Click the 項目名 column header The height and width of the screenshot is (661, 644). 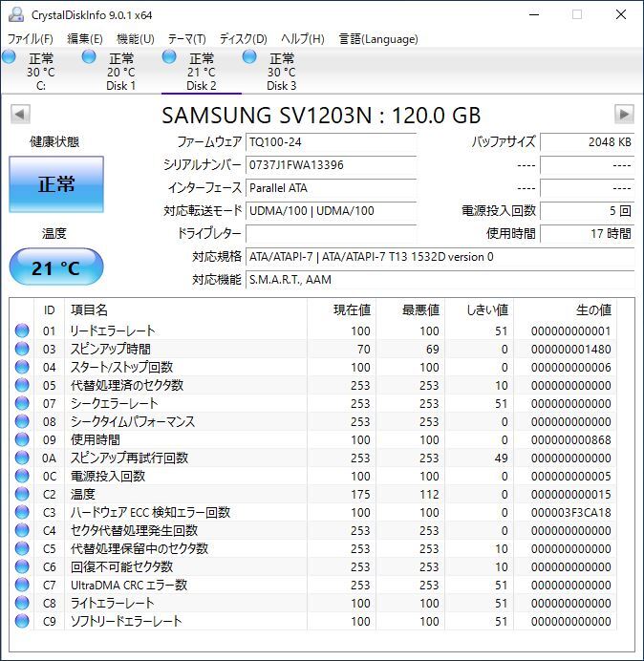point(185,309)
